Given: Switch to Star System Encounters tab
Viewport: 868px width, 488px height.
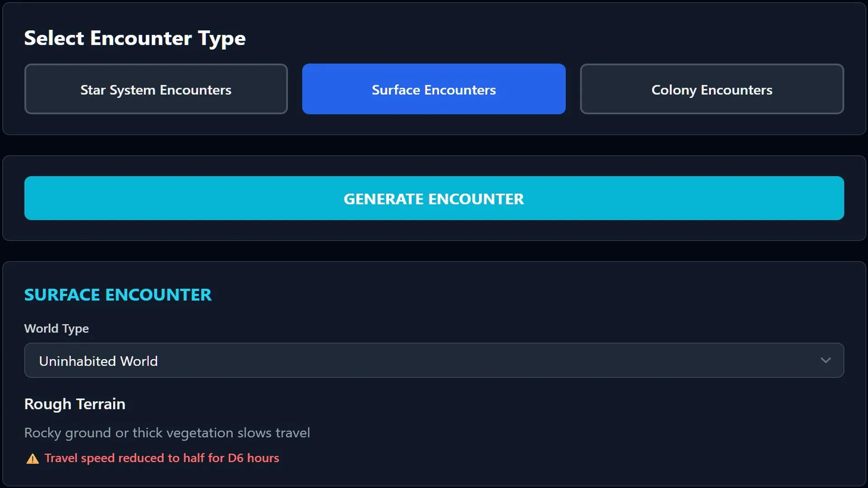Looking at the screenshot, I should click(x=156, y=89).
